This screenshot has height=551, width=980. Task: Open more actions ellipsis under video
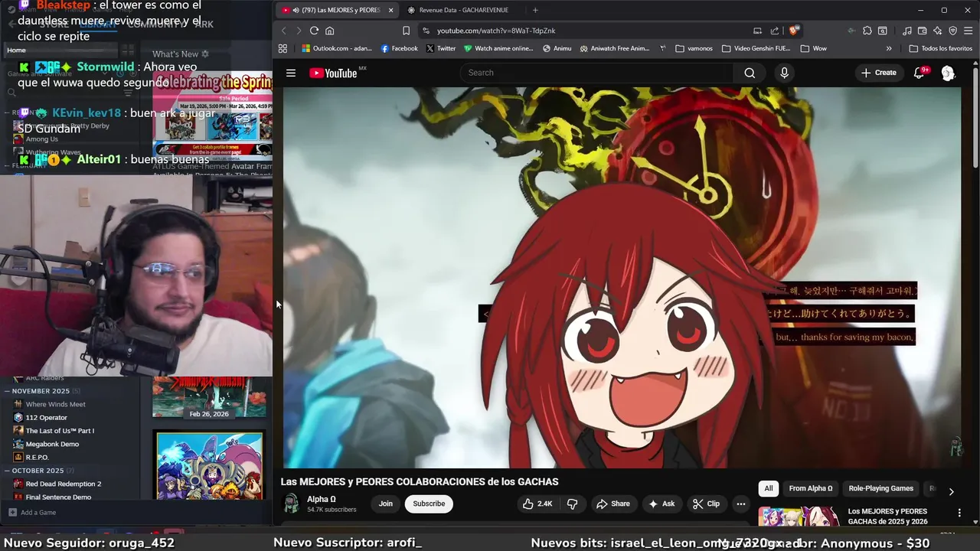(x=740, y=504)
